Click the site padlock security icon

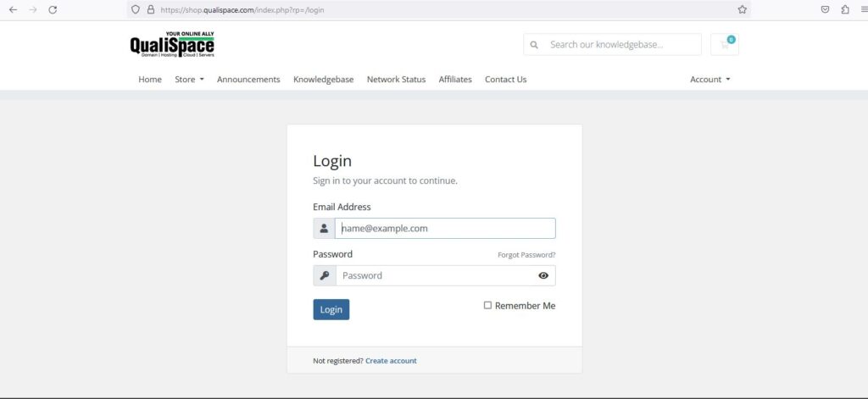151,9
